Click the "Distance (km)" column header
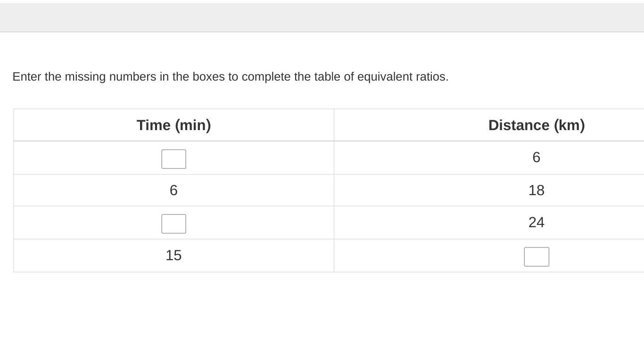This screenshot has height=362, width=644. point(537,125)
